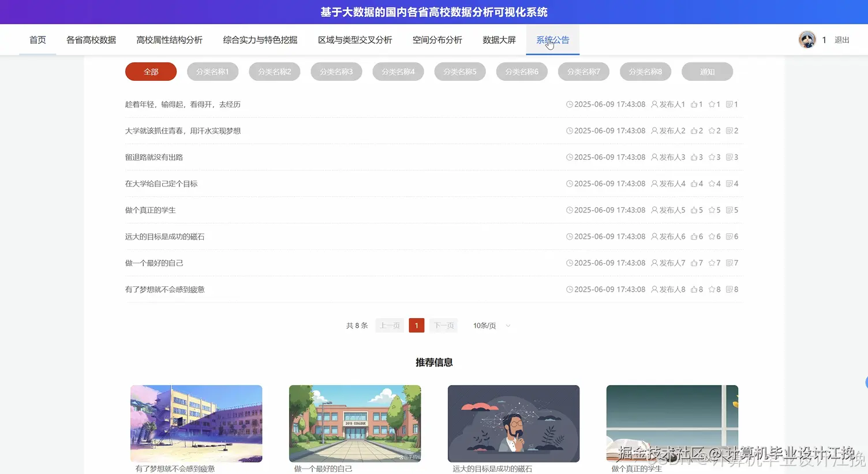Click the 下一页 pagination button

coord(444,326)
